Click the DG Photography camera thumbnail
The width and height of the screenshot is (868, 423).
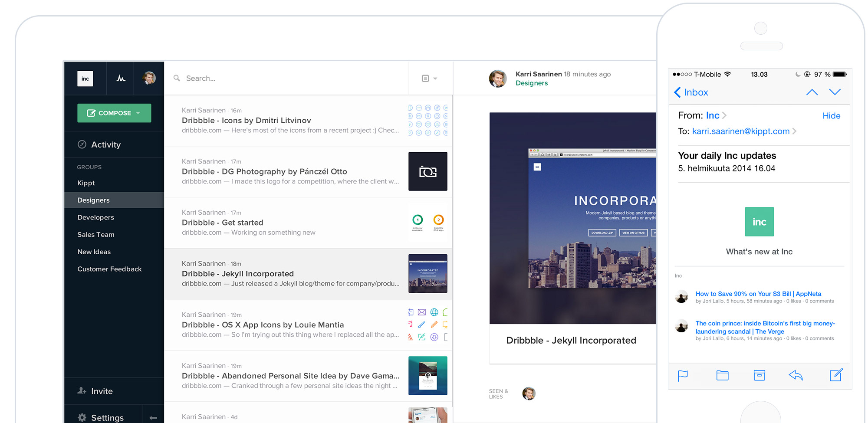(427, 171)
